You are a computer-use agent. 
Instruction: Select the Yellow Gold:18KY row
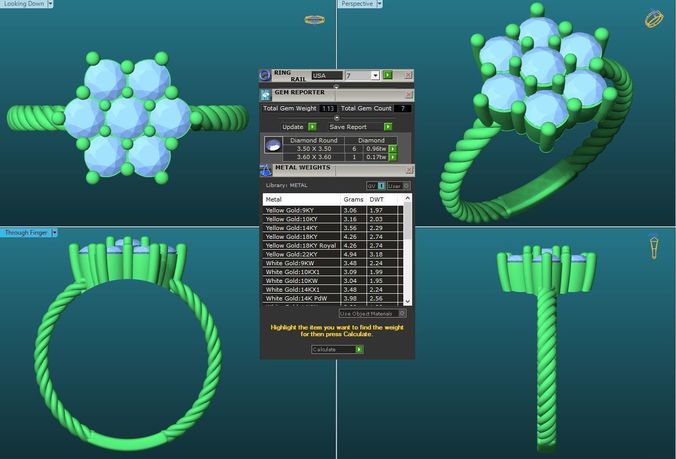tap(333, 237)
